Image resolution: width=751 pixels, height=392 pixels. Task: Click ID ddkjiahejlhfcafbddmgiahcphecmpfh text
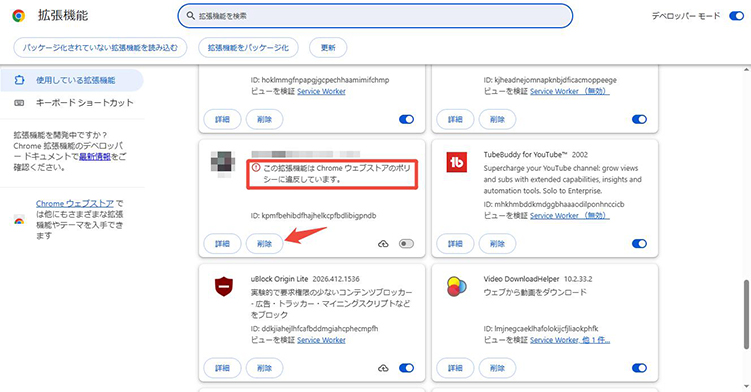314,329
